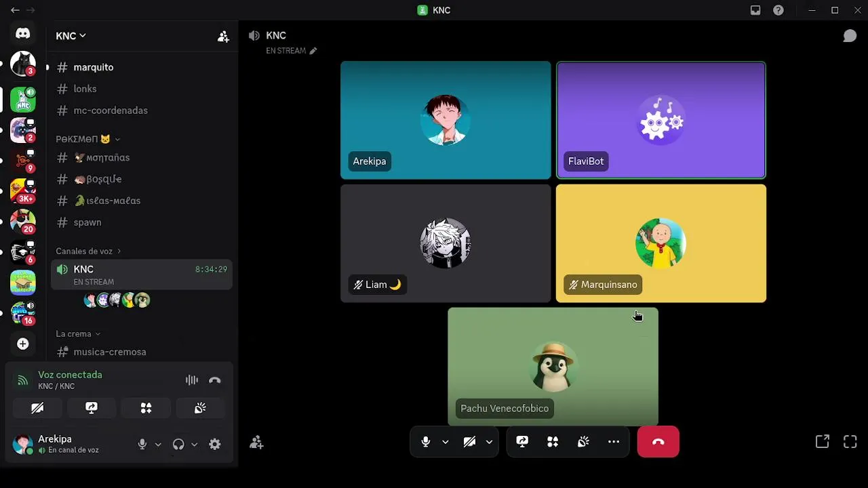Open microphone input options arrow in call bar
Image resolution: width=868 pixels, height=488 pixels.
(x=445, y=442)
